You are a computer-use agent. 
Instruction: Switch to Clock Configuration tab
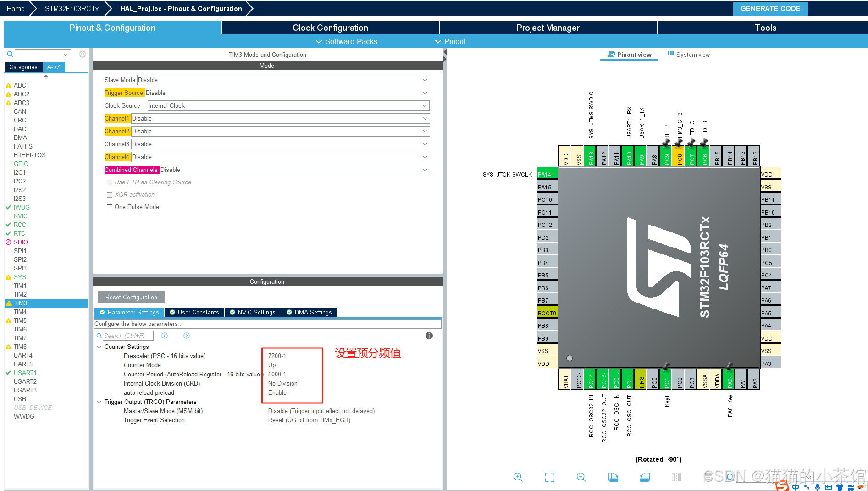(x=330, y=28)
